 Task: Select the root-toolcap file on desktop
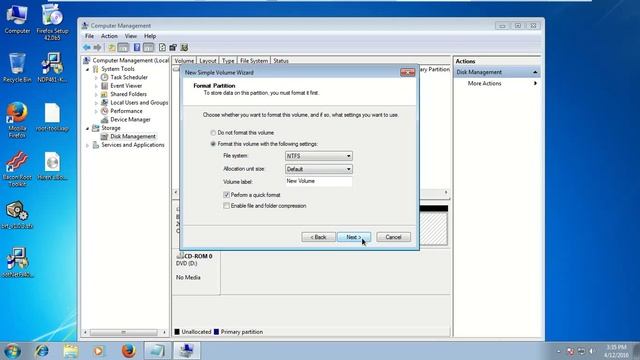coord(52,117)
